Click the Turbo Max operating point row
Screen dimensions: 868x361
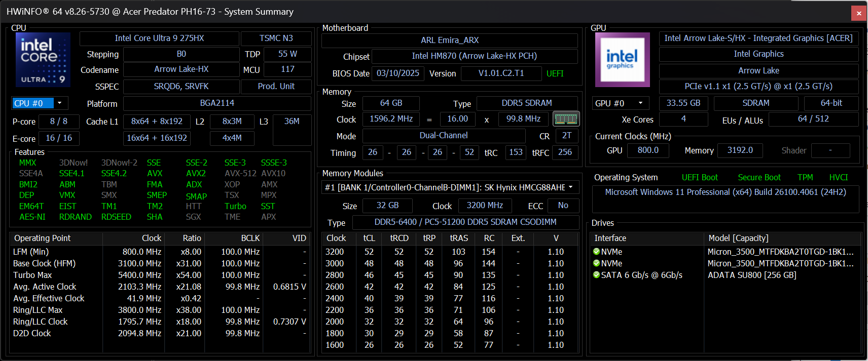coord(160,275)
